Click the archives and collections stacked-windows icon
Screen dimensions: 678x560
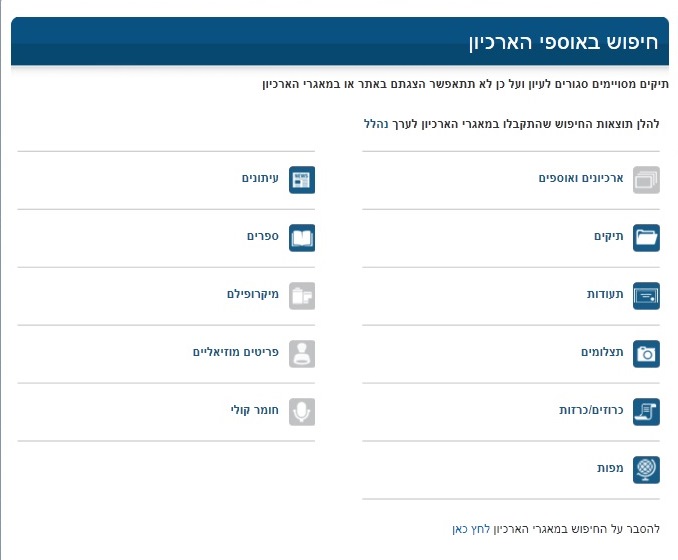click(647, 180)
